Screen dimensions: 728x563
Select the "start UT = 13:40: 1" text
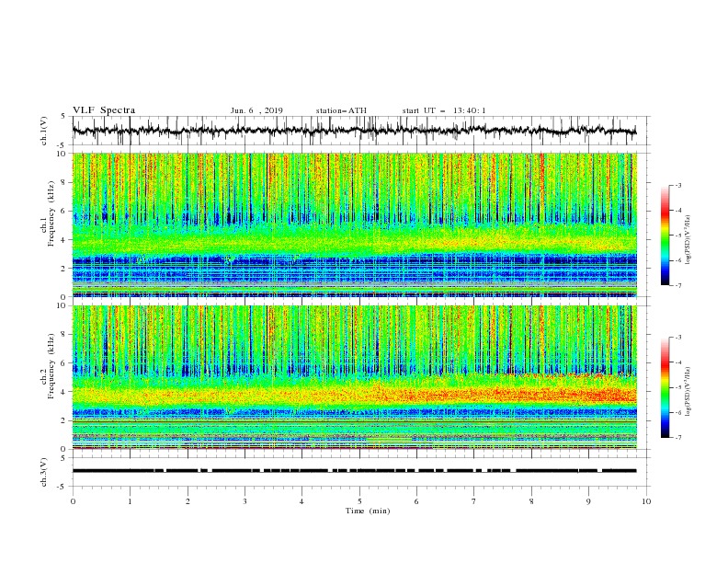point(444,110)
